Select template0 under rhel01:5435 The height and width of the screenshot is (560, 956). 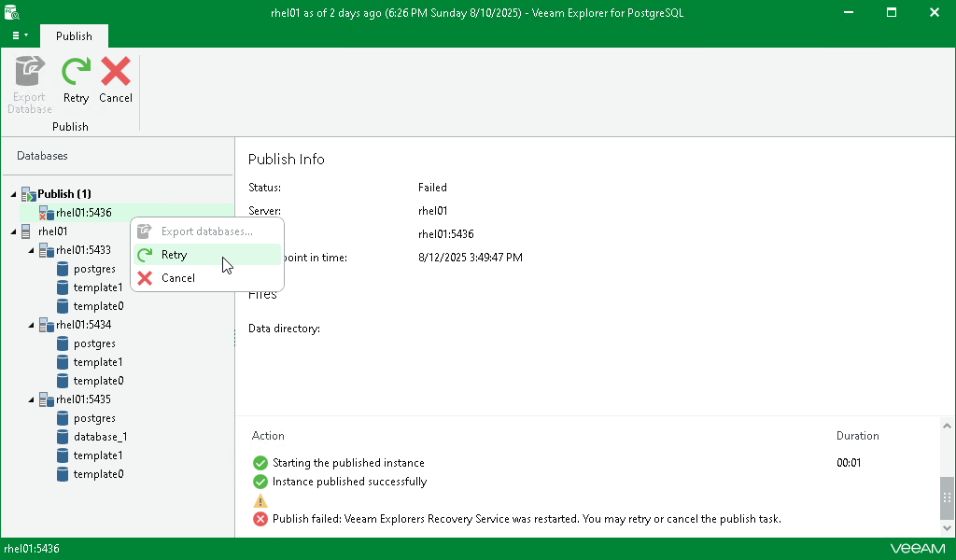[x=98, y=474]
